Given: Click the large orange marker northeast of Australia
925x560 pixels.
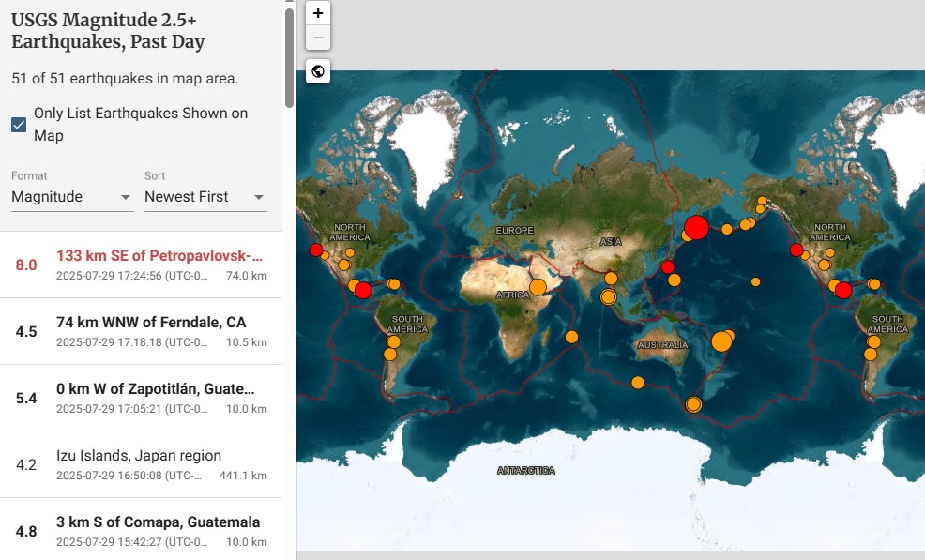Looking at the screenshot, I should coord(721,341).
